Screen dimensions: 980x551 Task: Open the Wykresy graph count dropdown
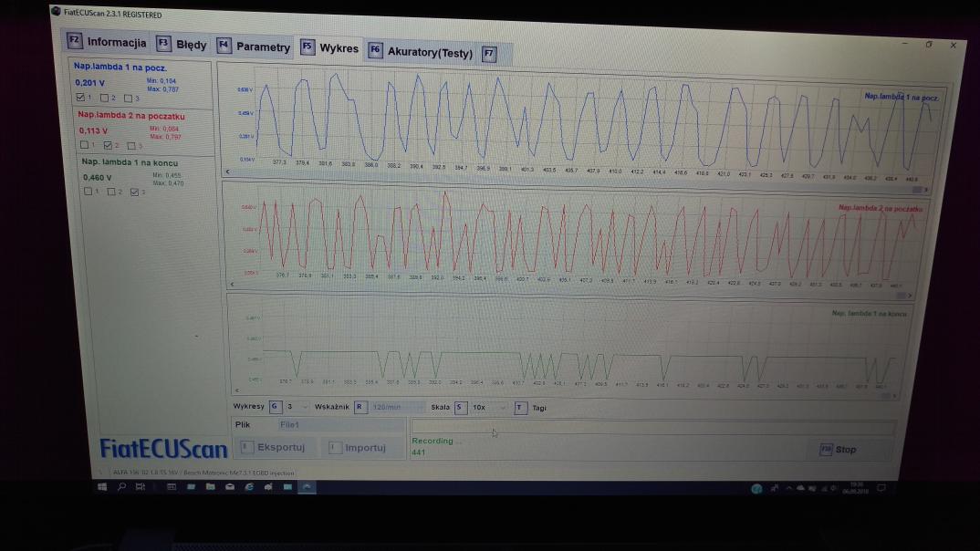tap(297, 407)
